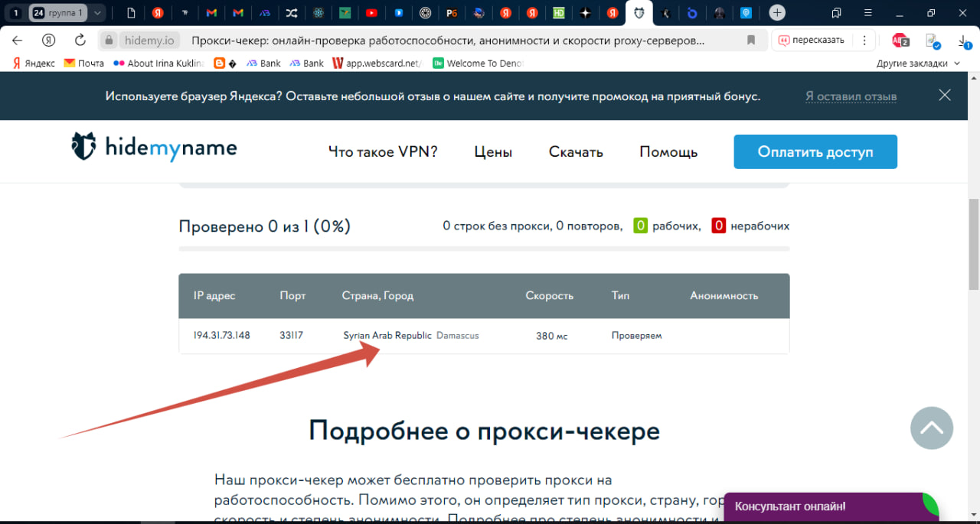Open a new tab with plus button
This screenshot has height=524, width=980.
point(777,13)
